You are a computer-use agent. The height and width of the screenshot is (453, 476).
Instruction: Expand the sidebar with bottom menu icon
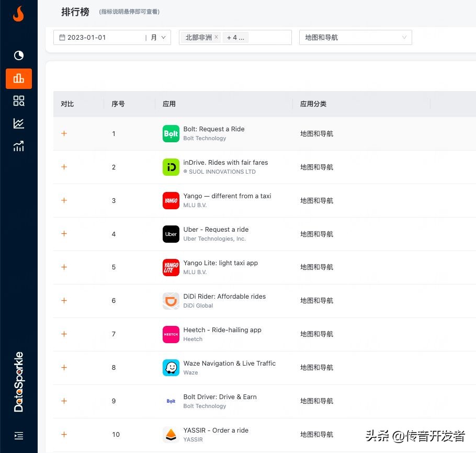[x=19, y=435]
